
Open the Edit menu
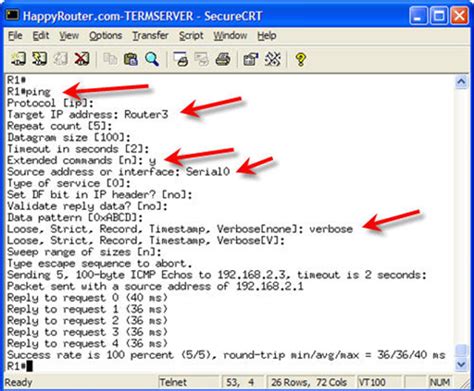pyautogui.click(x=41, y=36)
